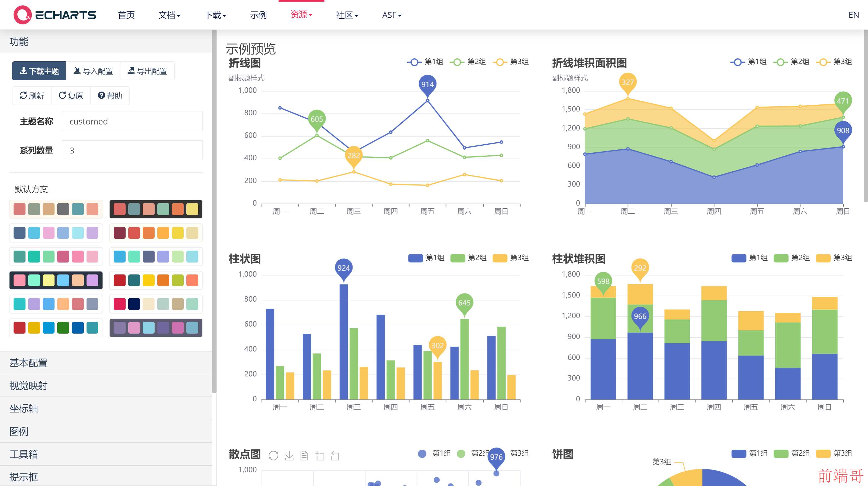
Task: Select the first default palette with salmon swatch
Action: 56,209
